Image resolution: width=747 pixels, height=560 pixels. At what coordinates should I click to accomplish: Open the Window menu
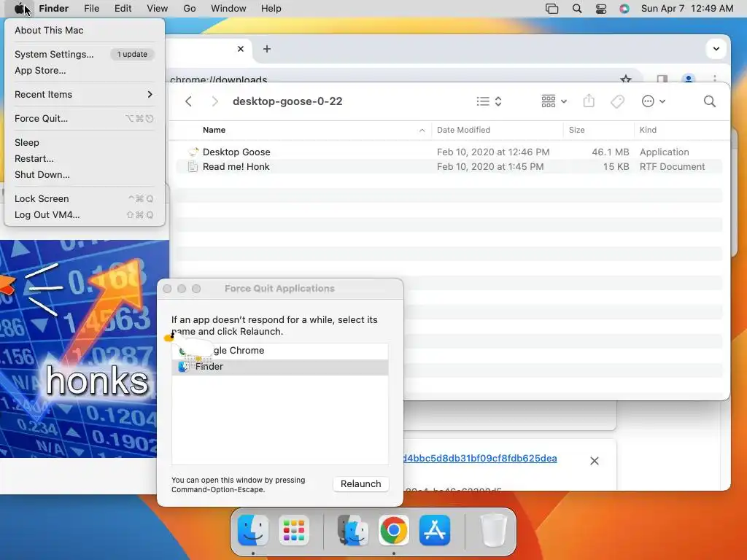(228, 9)
